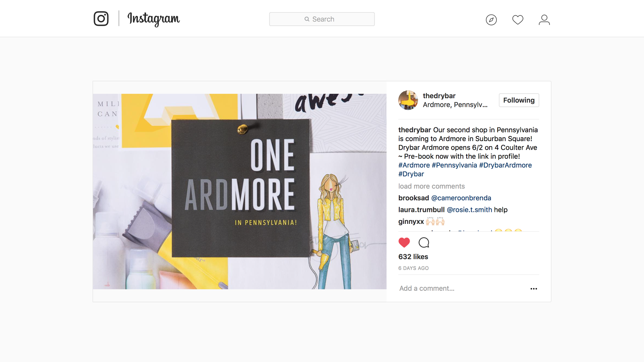Click the comment speech bubble icon

pos(424,242)
